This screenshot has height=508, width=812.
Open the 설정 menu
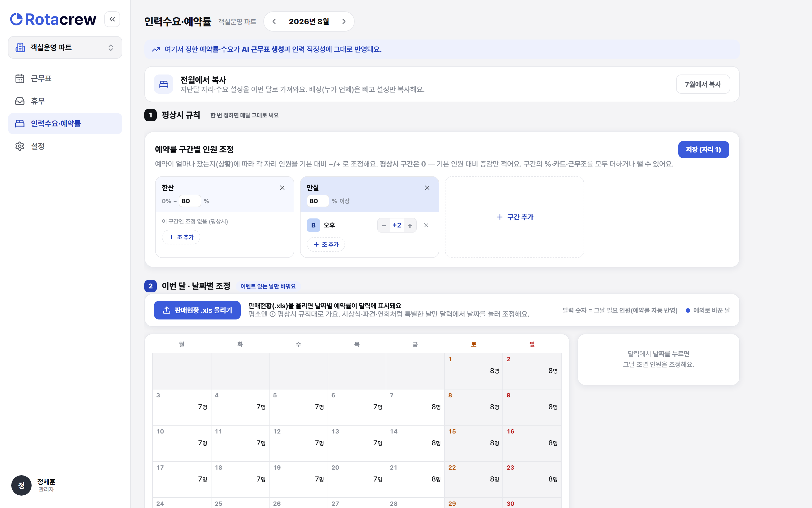(x=65, y=146)
